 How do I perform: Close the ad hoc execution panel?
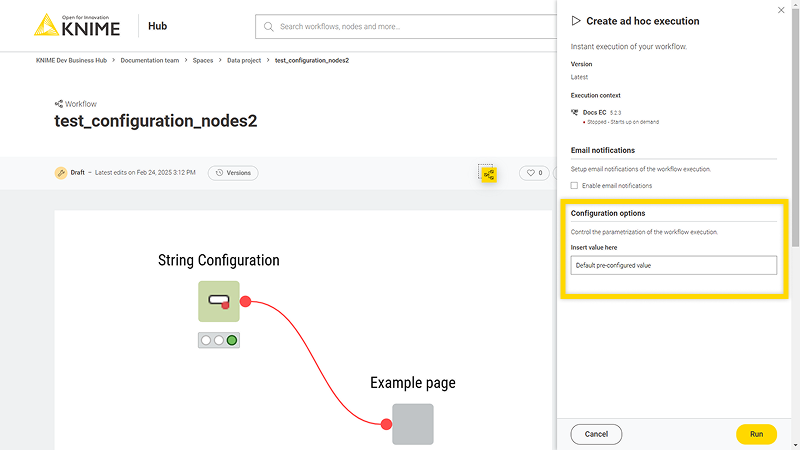coord(781,10)
